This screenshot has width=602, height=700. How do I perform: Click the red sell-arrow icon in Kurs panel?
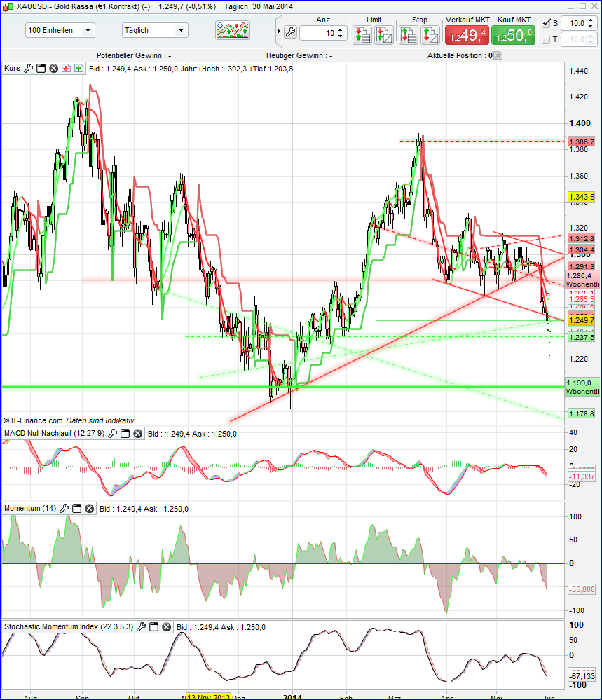66,68
